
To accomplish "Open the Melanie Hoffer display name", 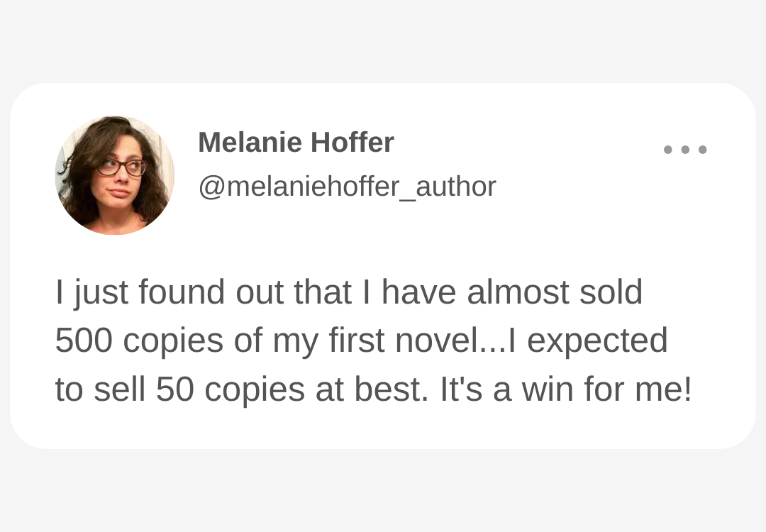I will pyautogui.click(x=296, y=142).
